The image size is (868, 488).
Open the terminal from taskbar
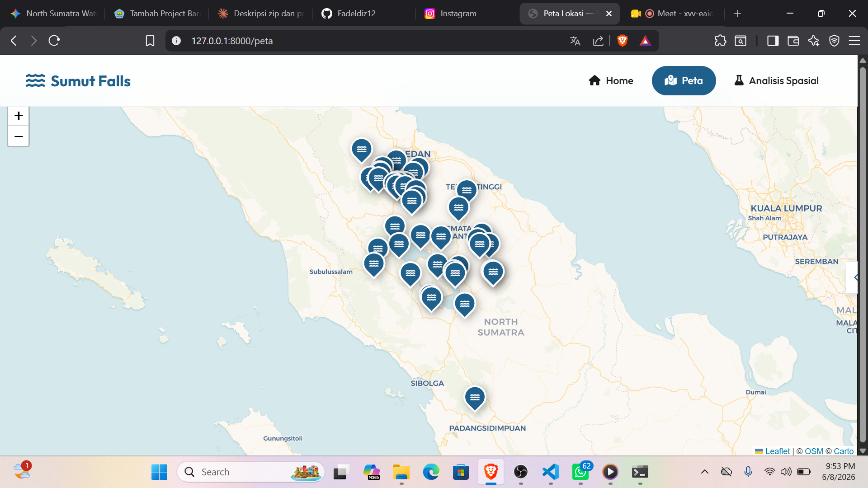click(640, 472)
